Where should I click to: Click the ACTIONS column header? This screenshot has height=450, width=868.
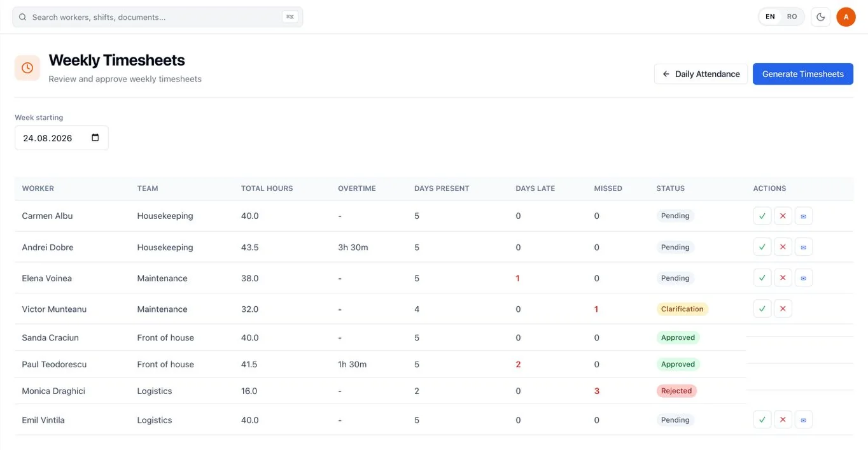769,188
